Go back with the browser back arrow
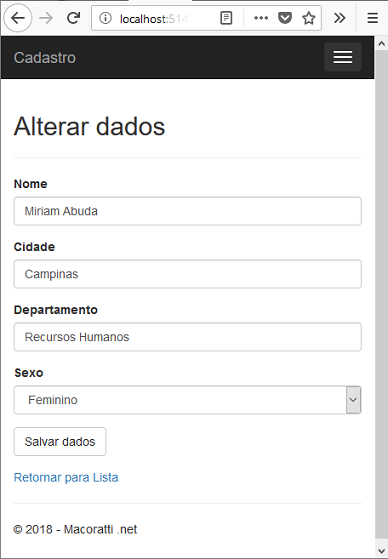The height and width of the screenshot is (559, 388). tap(17, 18)
